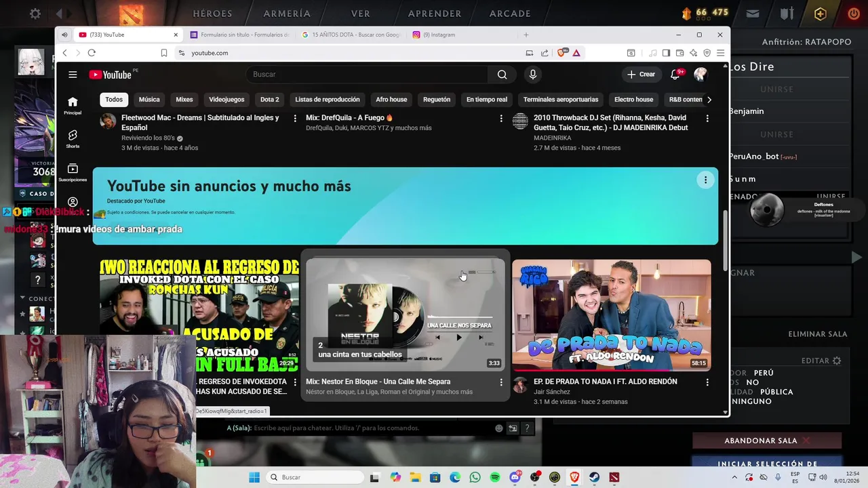The image size is (868, 488).
Task: Select the Regueton filter chip
Action: (x=437, y=100)
